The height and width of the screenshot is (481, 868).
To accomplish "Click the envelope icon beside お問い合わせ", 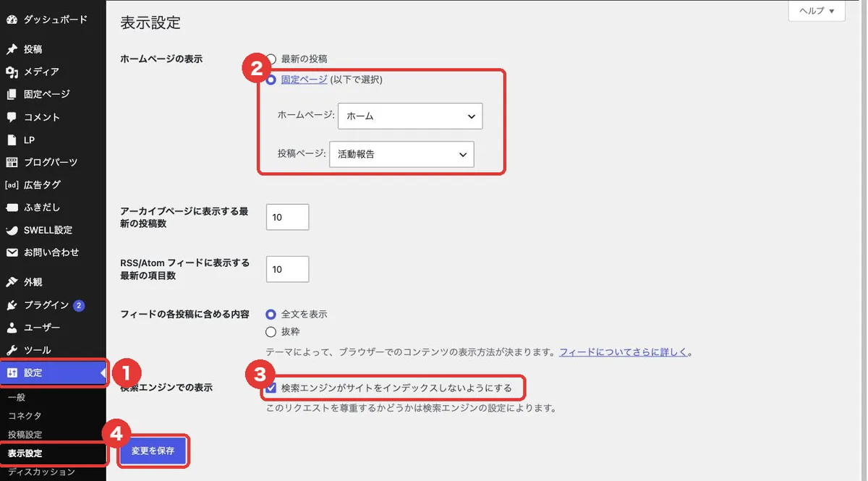I will [12, 252].
